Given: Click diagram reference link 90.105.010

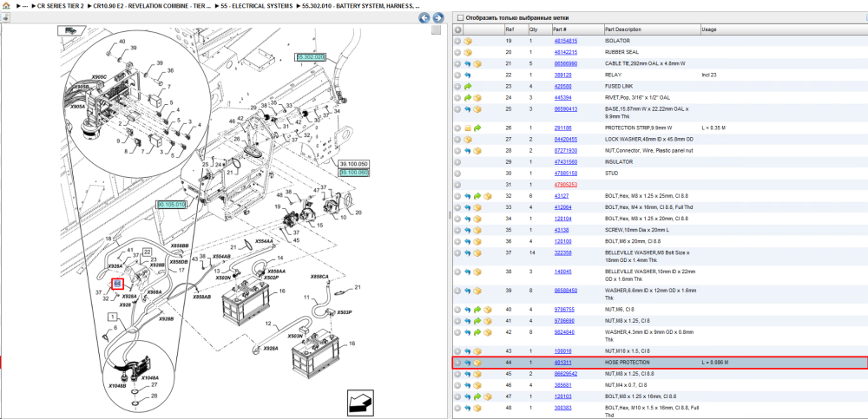Looking at the screenshot, I should click(x=172, y=204).
